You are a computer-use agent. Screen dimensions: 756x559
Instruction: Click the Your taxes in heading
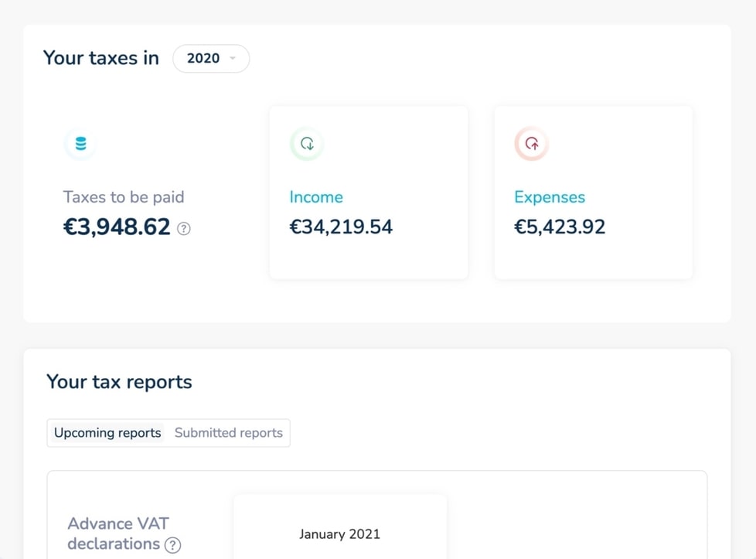click(x=101, y=59)
